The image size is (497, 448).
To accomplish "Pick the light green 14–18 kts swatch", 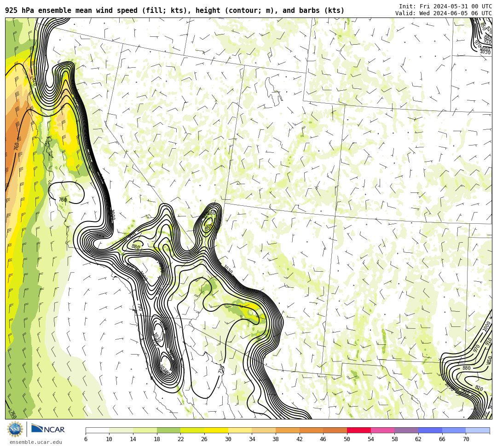I will click(x=145, y=430).
